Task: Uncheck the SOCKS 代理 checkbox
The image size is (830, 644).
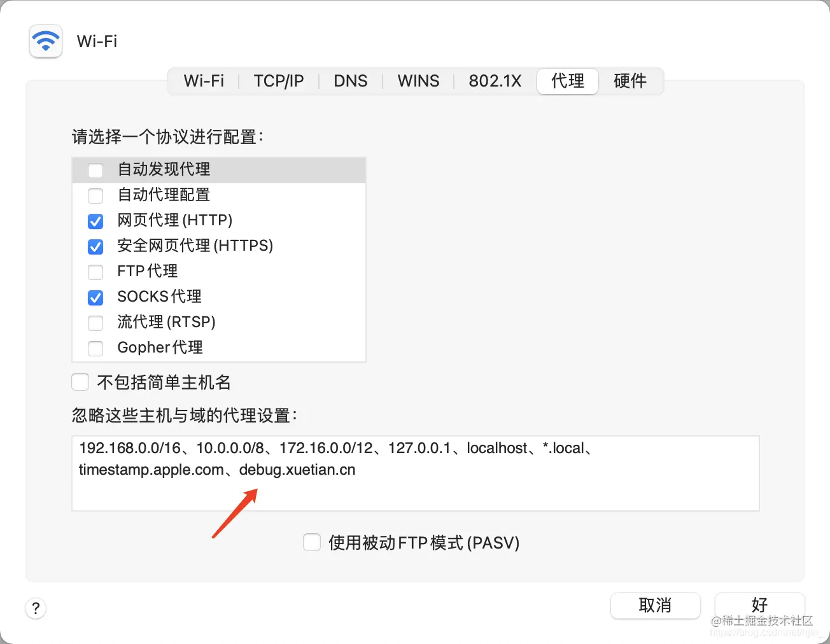Action: pyautogui.click(x=95, y=297)
